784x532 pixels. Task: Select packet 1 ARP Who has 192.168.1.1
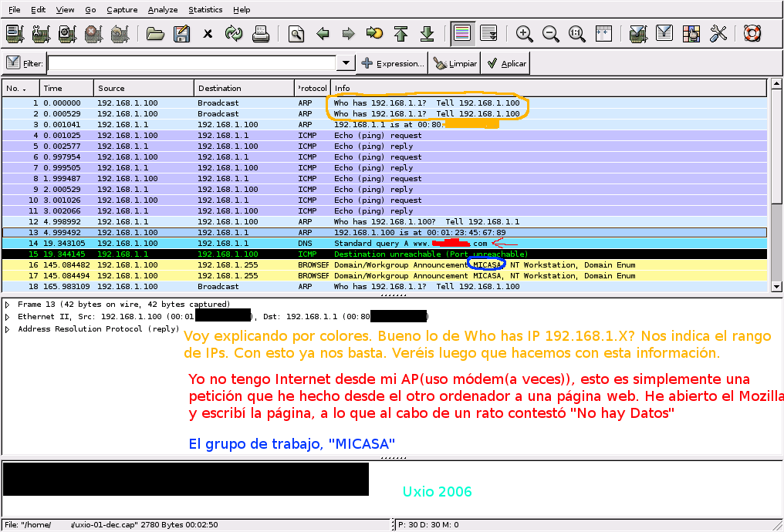coord(384,103)
